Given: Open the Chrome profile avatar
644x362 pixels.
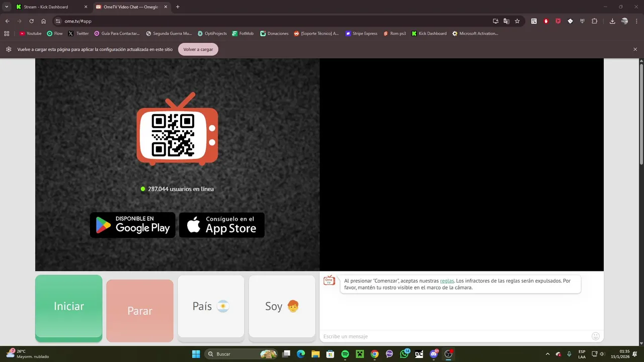Looking at the screenshot, I should [624, 21].
